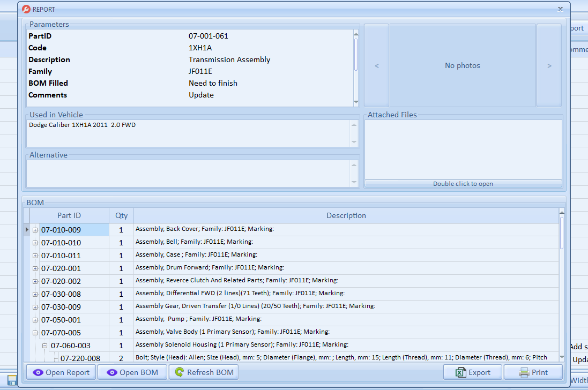Click the REPORT window title icon
The image size is (588, 390).
[x=26, y=9]
